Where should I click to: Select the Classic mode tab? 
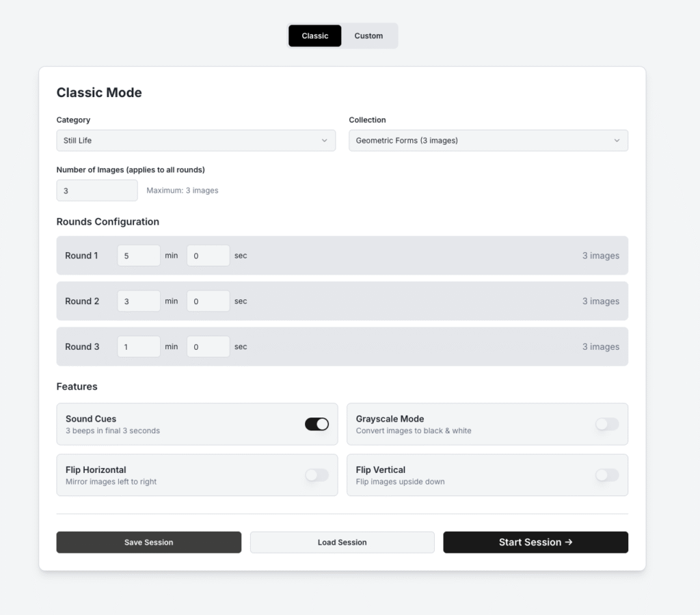click(314, 36)
